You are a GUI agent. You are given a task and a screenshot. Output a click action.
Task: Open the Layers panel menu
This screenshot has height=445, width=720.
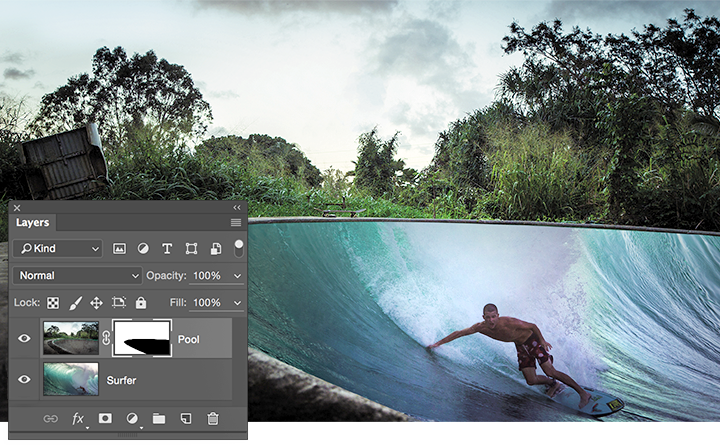coord(236,223)
